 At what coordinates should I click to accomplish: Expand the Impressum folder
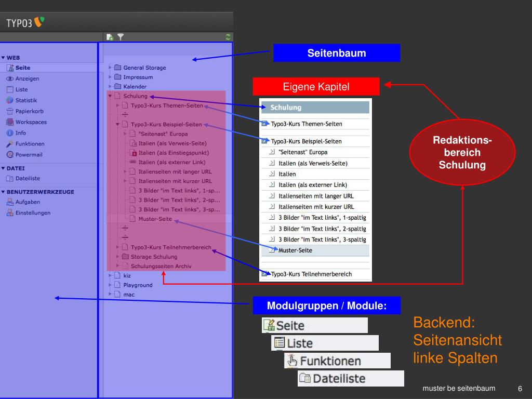coord(110,77)
